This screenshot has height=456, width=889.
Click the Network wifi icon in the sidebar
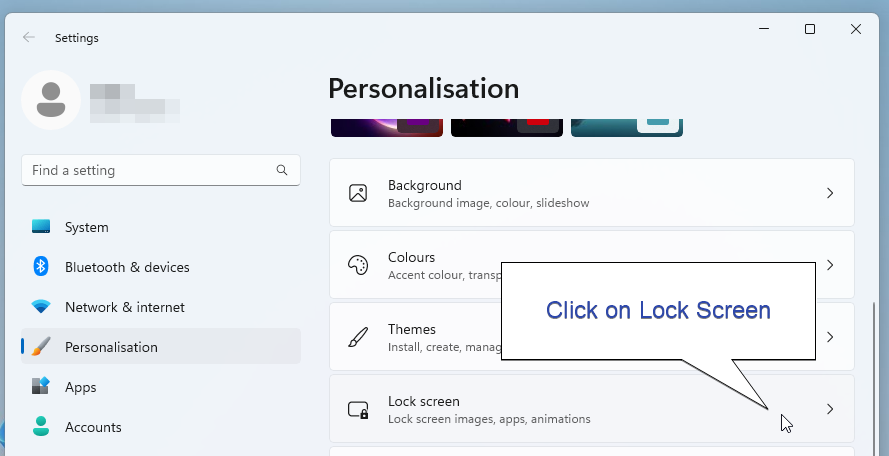click(x=41, y=307)
